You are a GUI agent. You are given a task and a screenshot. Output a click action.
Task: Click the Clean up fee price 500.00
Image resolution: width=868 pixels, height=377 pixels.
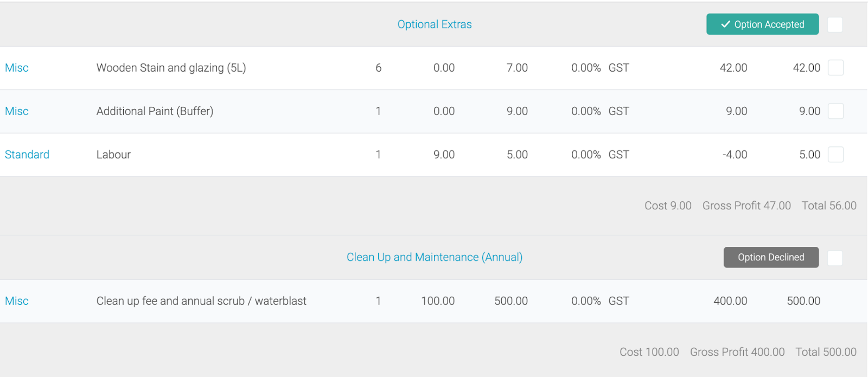tap(511, 301)
